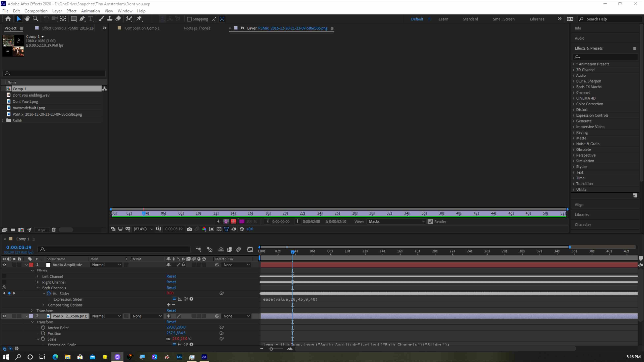Select the Pen tool
Viewport: 644px width, 362px height.
click(82, 19)
